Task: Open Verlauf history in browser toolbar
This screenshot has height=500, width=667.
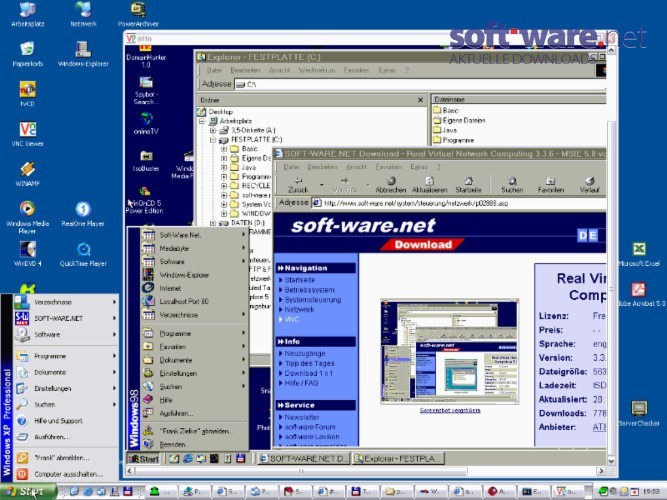Action: pos(589,185)
